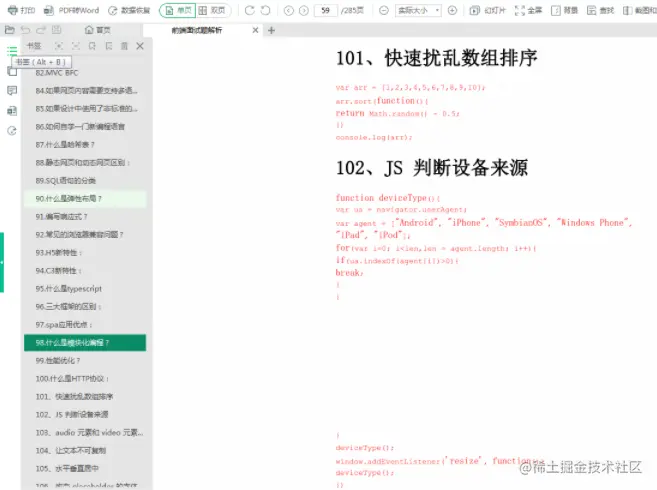This screenshot has height=490, width=657.
Task: Click heading 102、JS 判断设备来源 in document
Action: (432, 168)
